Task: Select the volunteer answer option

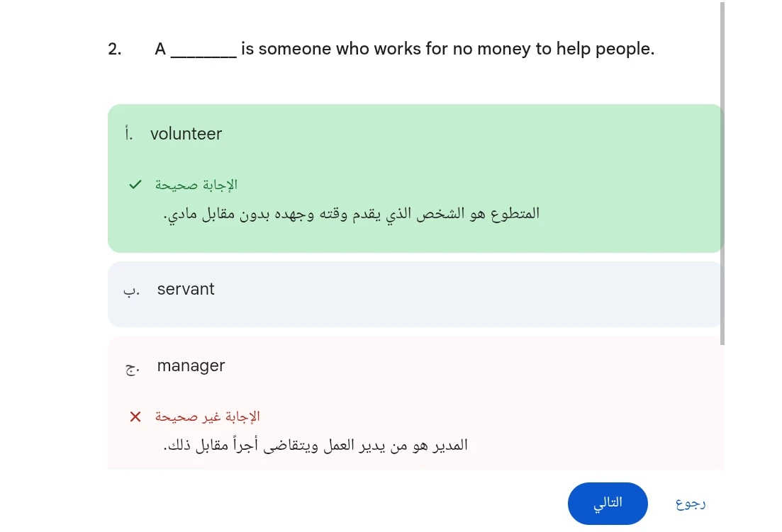Action: click(x=186, y=133)
